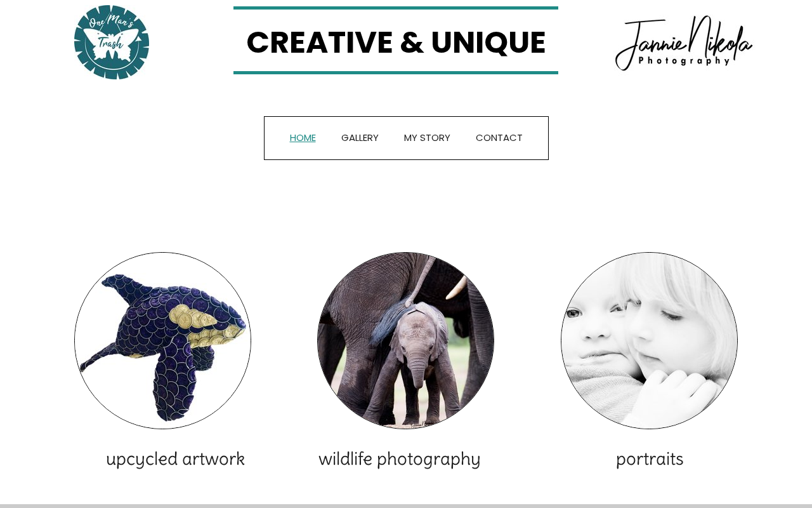Click the gray bar at page bottom
The height and width of the screenshot is (508, 812).
406,506
